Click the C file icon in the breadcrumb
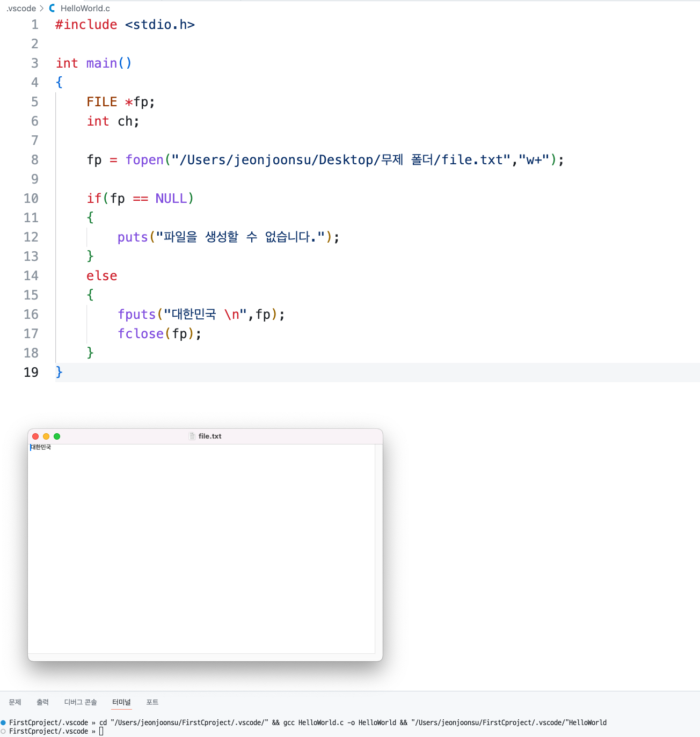Viewport: 700px width, 737px height. point(52,8)
